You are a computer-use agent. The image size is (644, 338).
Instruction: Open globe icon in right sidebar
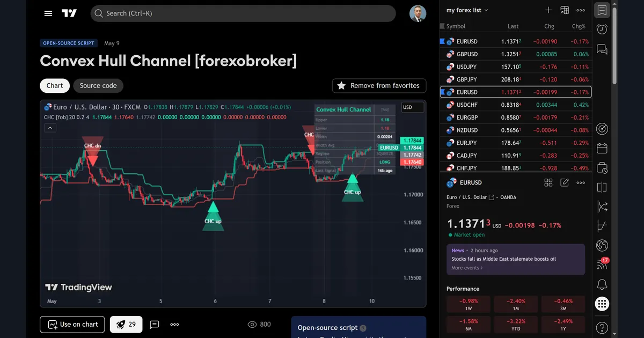pos(602,246)
